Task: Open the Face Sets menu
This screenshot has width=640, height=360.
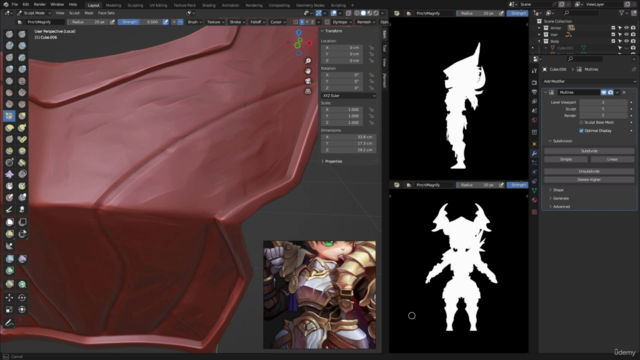Action: click(x=106, y=13)
